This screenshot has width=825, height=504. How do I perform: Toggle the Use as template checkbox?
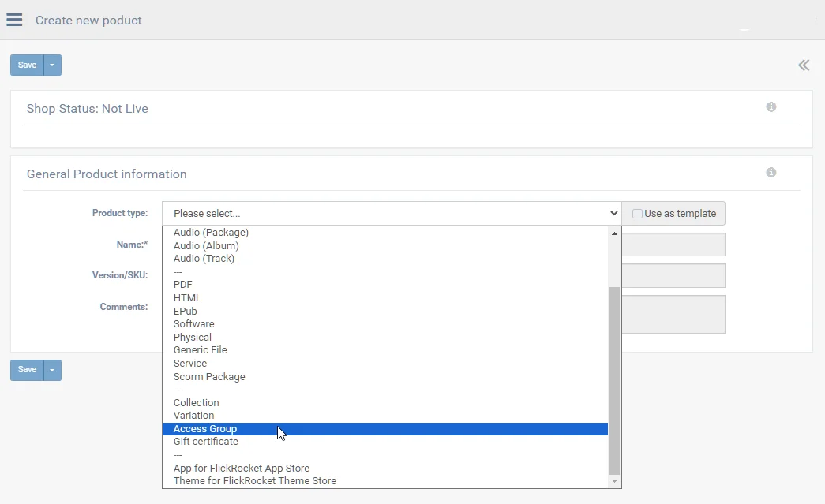pos(637,214)
